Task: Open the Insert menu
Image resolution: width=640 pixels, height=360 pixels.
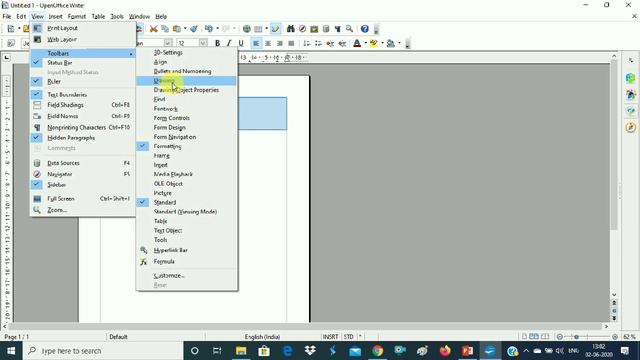Action: [56, 16]
